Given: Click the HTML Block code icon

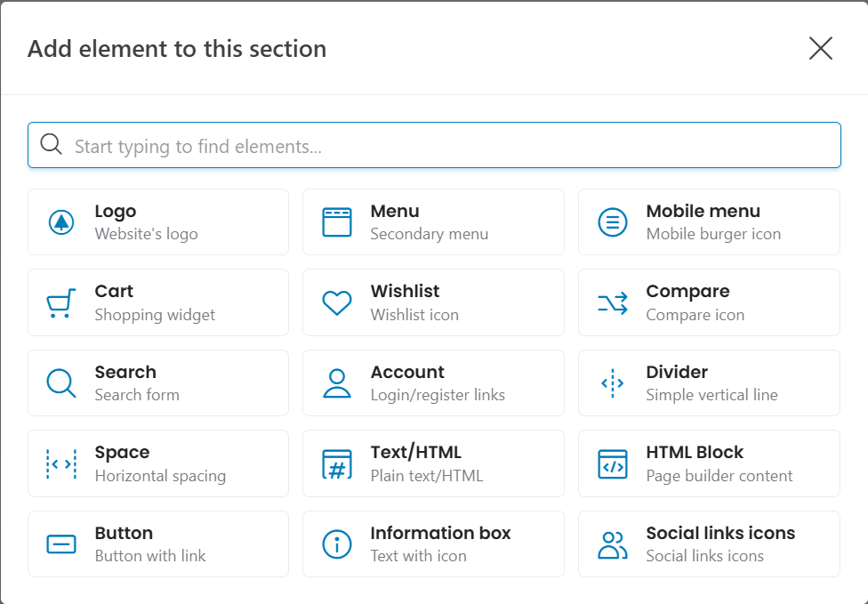Looking at the screenshot, I should (612, 464).
